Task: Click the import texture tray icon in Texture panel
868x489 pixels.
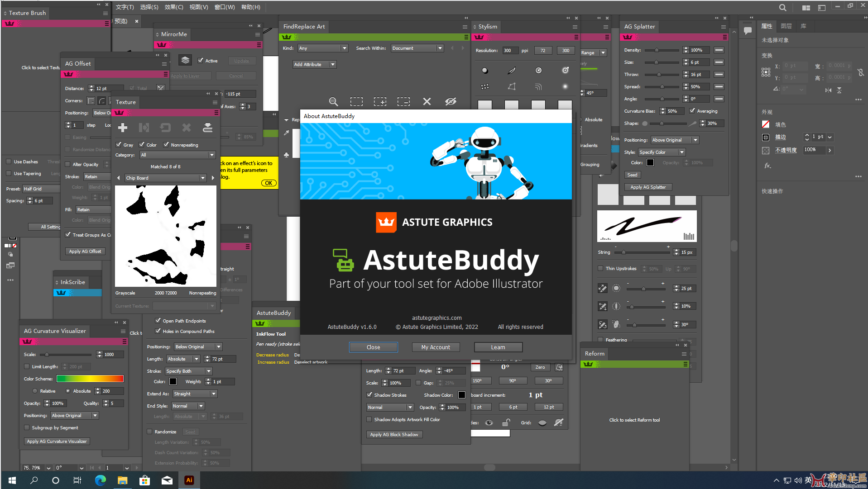Action: click(208, 128)
